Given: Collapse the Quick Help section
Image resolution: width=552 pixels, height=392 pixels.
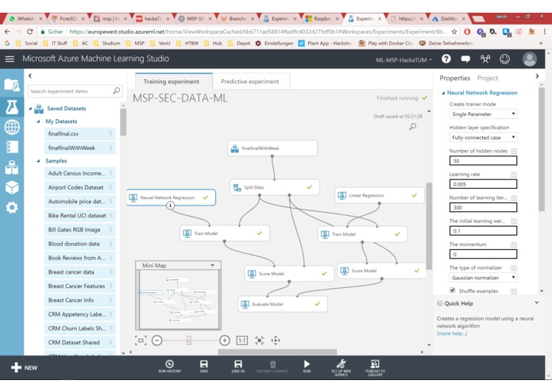Looking at the screenshot, I should [x=536, y=302].
